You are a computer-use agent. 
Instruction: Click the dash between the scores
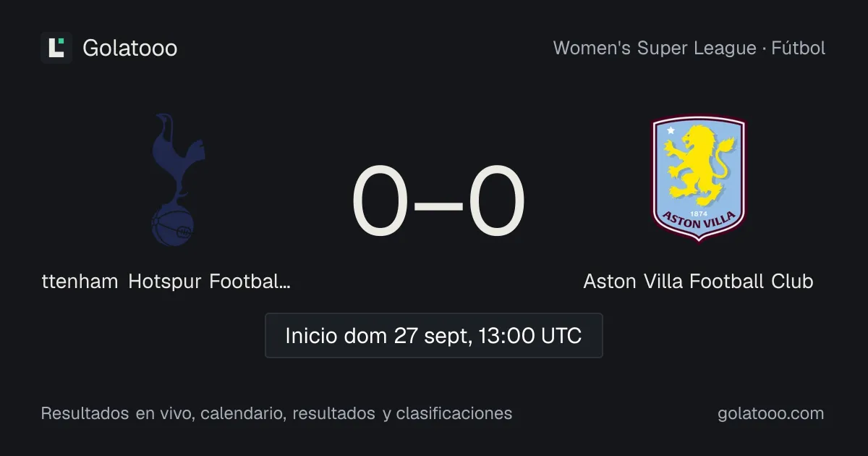438,204
